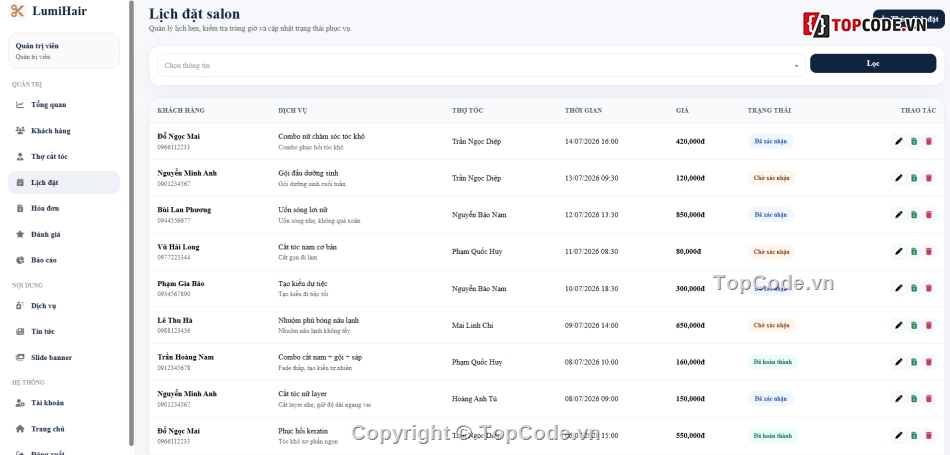The image size is (950, 455).
Task: Delete Lê Thu Hà's booking with trash icon
Action: (929, 325)
